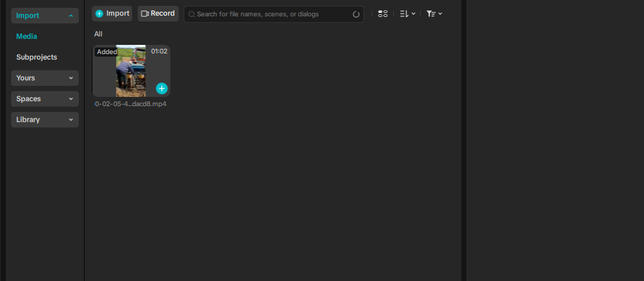Click the Added badge on the clip

107,52
